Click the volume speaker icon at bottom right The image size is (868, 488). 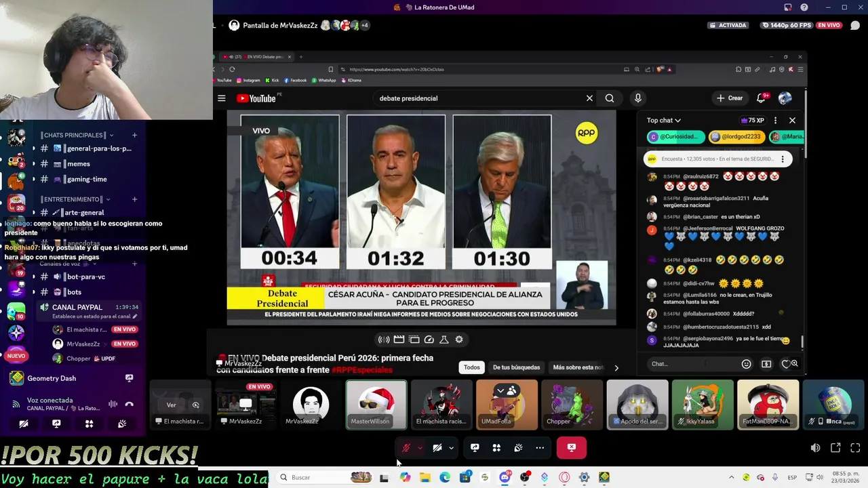815,448
